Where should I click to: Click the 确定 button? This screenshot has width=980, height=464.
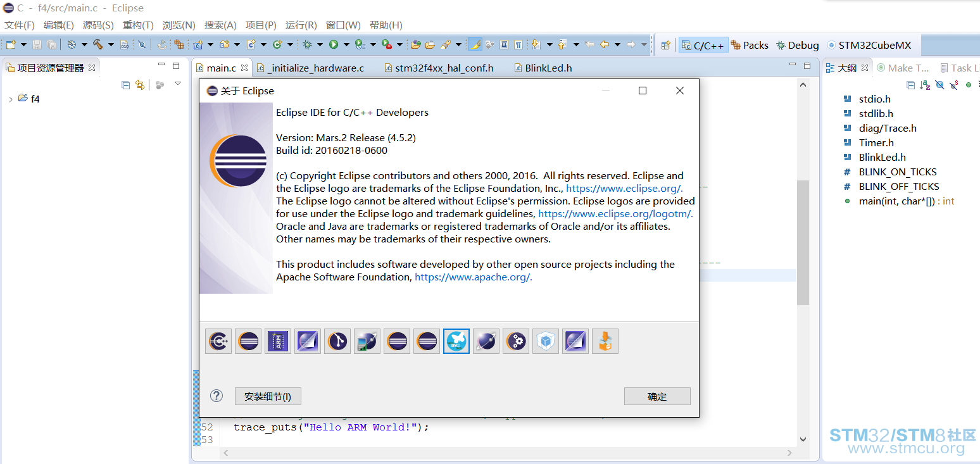click(x=657, y=396)
